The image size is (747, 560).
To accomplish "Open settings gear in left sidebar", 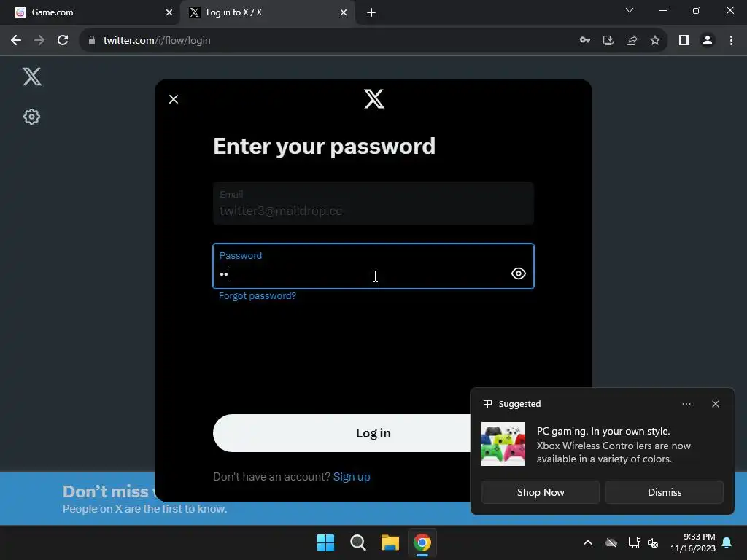I will pos(32,117).
